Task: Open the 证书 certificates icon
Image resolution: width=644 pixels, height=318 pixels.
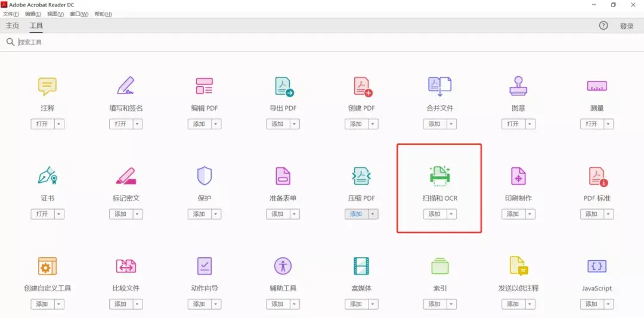Action: pyautogui.click(x=47, y=176)
